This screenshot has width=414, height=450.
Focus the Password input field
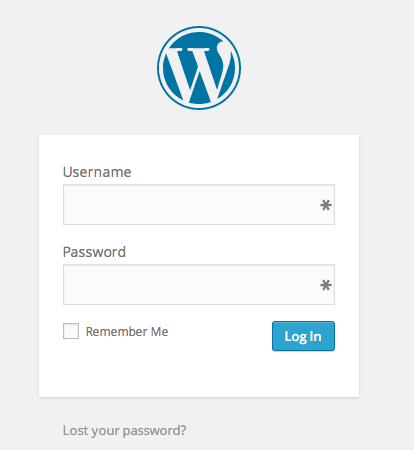pos(199,284)
